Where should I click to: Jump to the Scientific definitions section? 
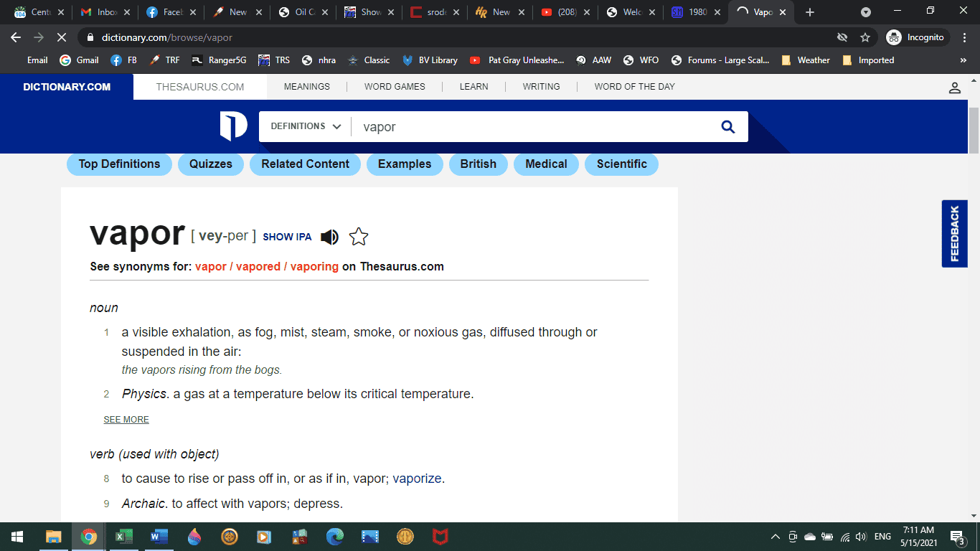click(622, 164)
